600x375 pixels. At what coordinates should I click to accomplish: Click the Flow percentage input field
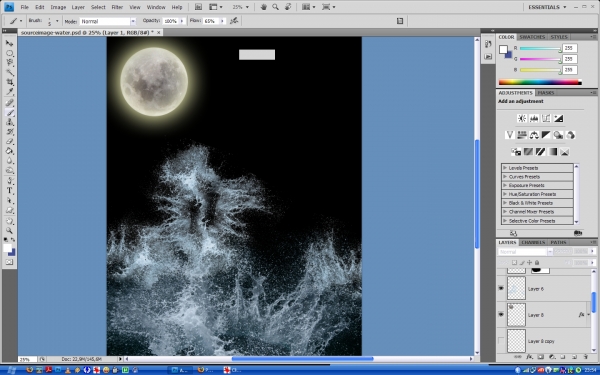click(210, 21)
